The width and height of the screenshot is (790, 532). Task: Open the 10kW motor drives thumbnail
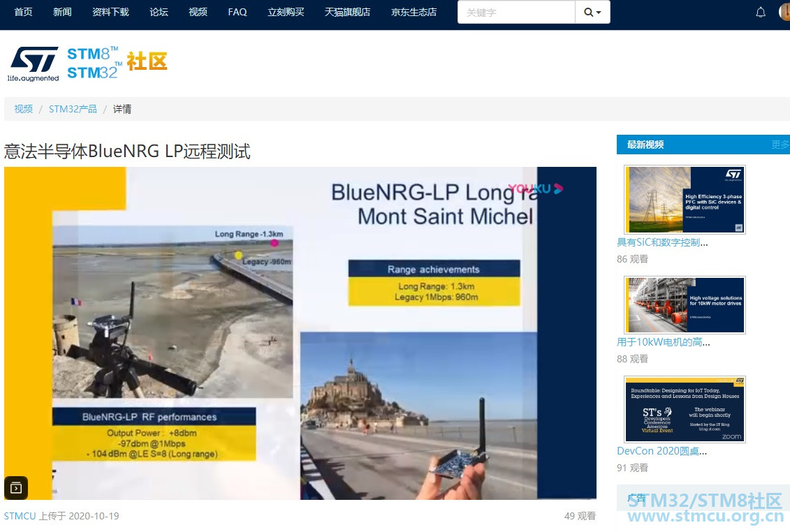tap(685, 305)
